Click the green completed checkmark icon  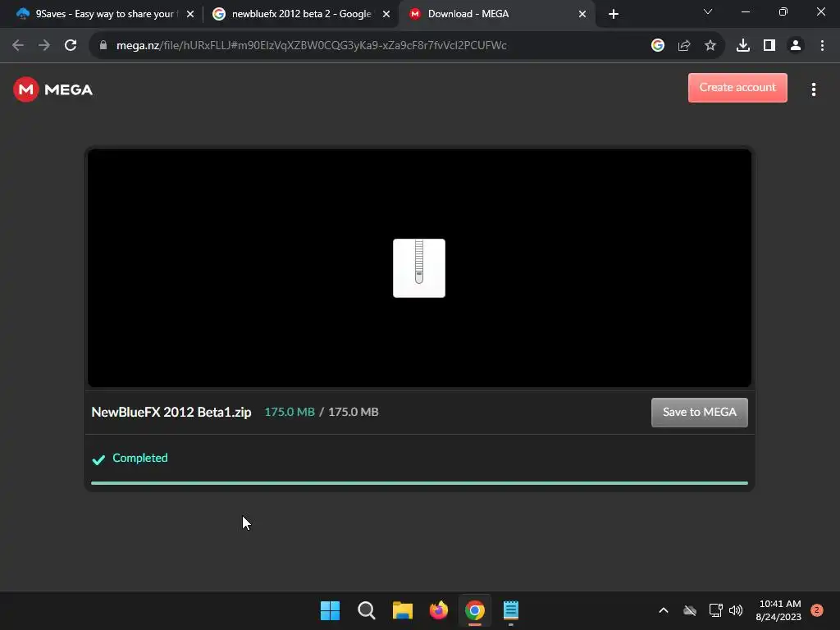click(x=98, y=459)
